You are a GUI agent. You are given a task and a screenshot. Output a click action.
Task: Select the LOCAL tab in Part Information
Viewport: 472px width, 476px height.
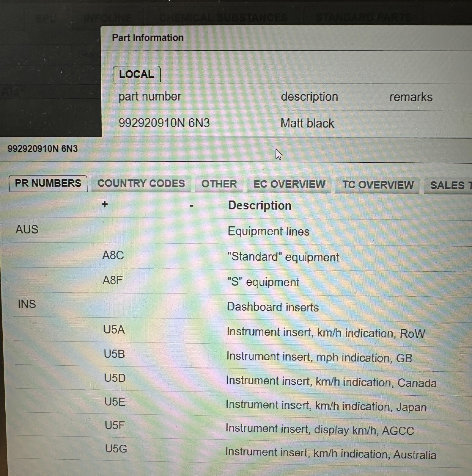click(136, 74)
